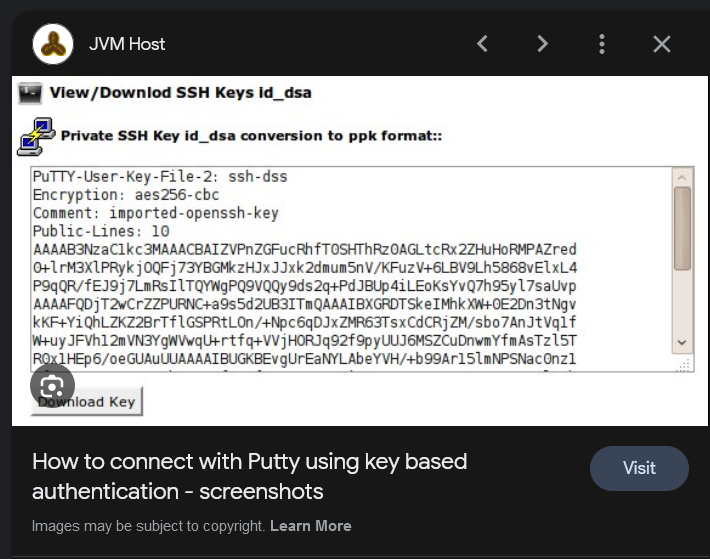The height and width of the screenshot is (559, 710).
Task: Go to next image with right chevron
Action: (542, 44)
